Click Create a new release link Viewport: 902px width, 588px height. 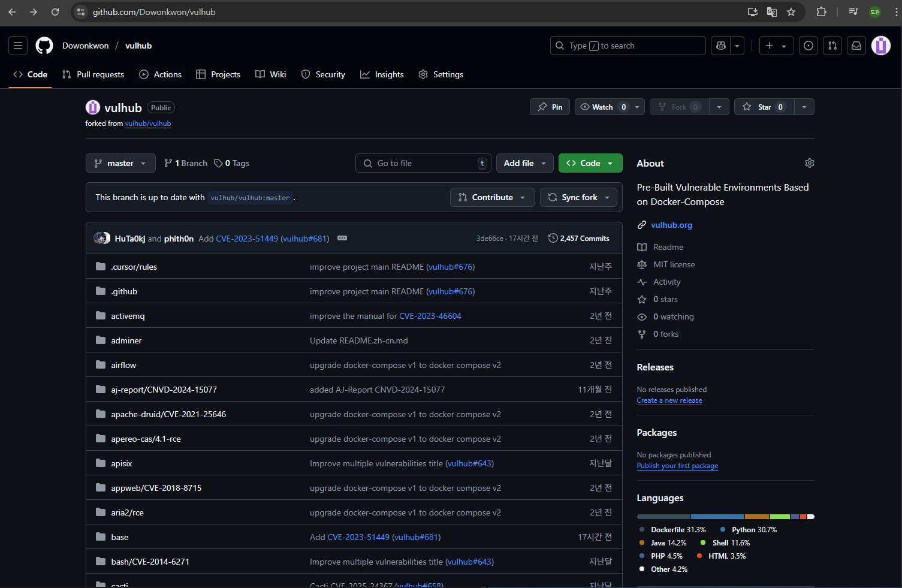tap(669, 400)
